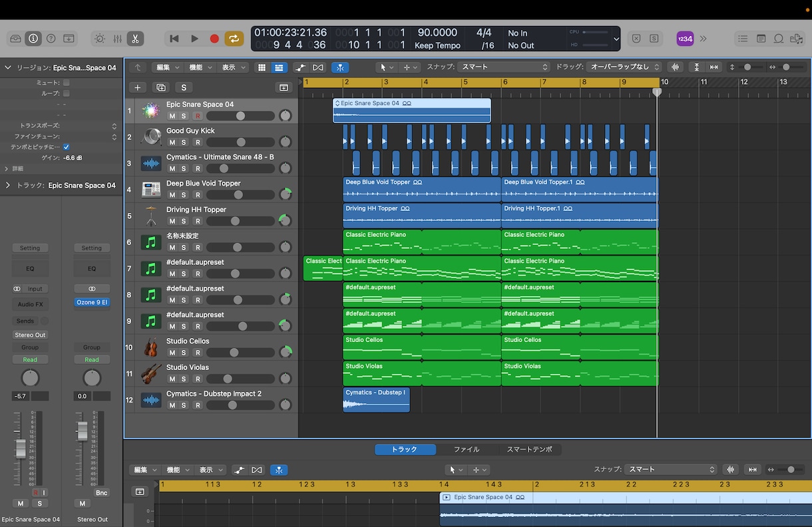This screenshot has width=812, height=527.
Task: Click the Play transport button
Action: click(x=194, y=39)
